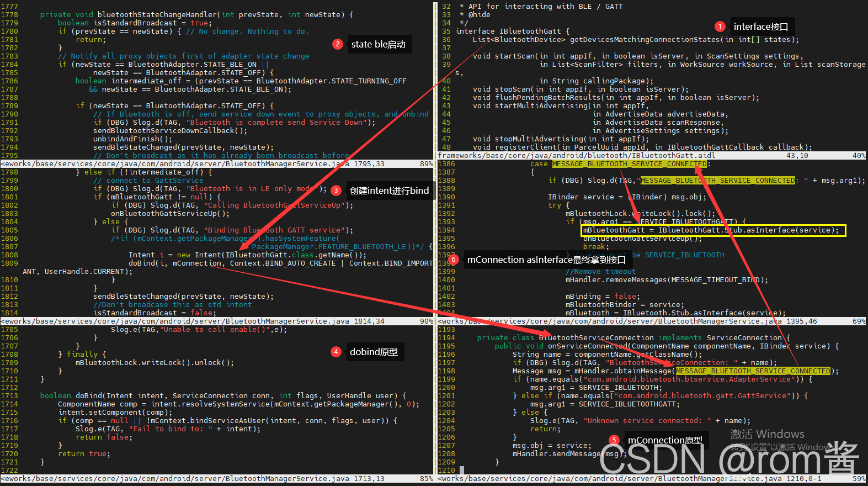Click the bluetoothStateChangeHandler method declaration
The height and width of the screenshot is (486, 868).
(x=196, y=15)
